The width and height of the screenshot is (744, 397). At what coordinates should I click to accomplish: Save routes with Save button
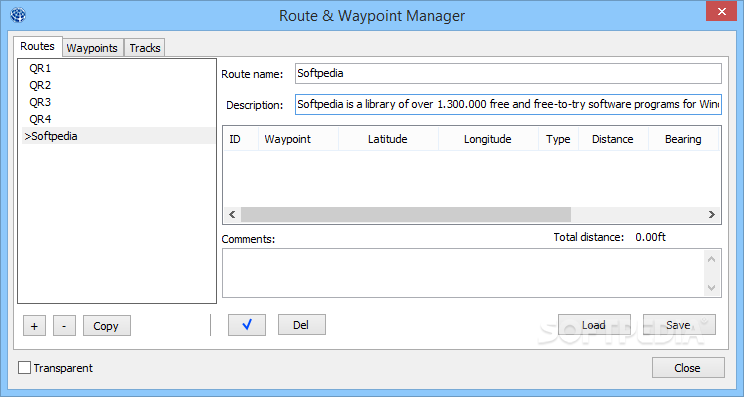[x=679, y=325]
